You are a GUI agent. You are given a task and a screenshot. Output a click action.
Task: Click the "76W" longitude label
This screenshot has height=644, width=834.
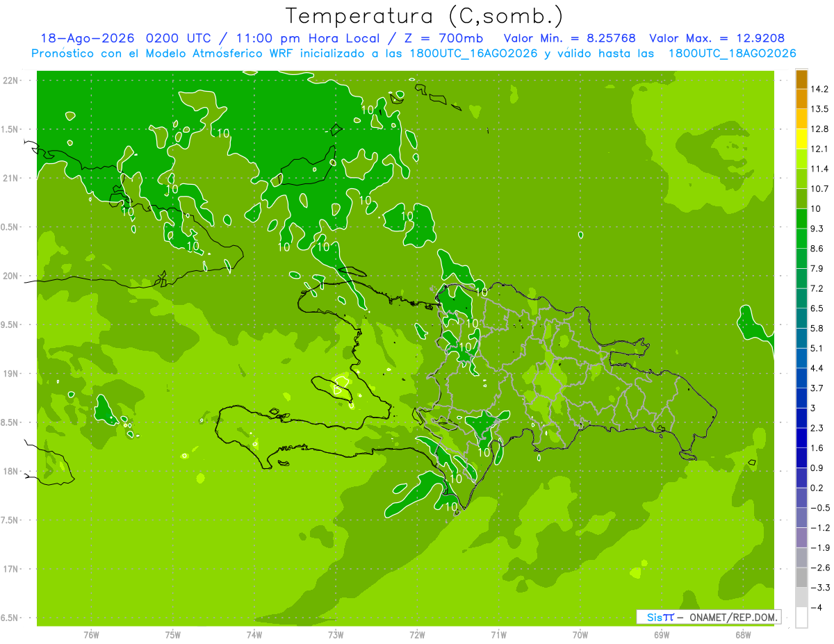point(91,634)
